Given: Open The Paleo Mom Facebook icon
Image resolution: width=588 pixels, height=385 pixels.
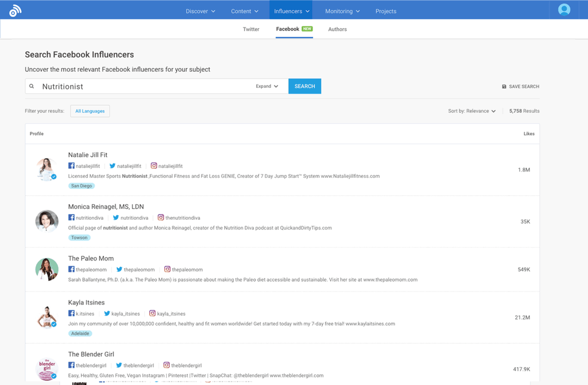Looking at the screenshot, I should [71, 269].
